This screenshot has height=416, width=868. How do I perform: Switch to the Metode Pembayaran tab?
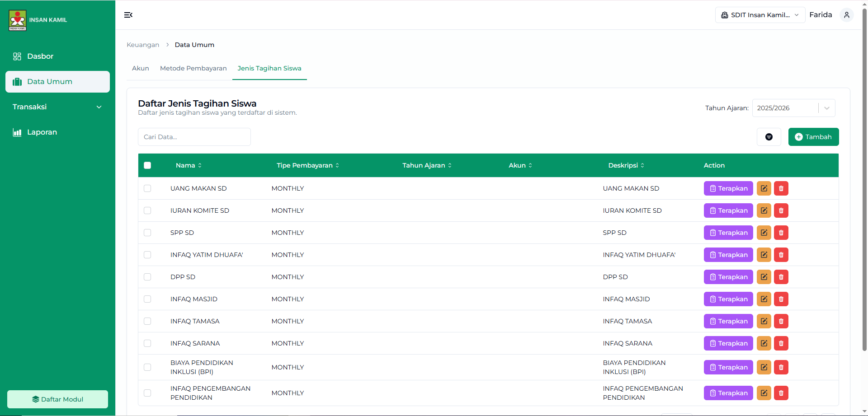pyautogui.click(x=193, y=68)
